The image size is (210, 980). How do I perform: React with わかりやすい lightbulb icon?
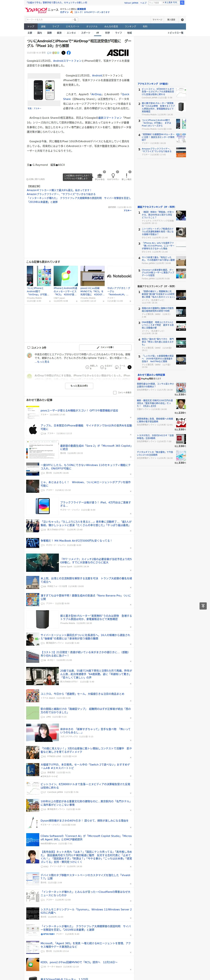click(113, 176)
